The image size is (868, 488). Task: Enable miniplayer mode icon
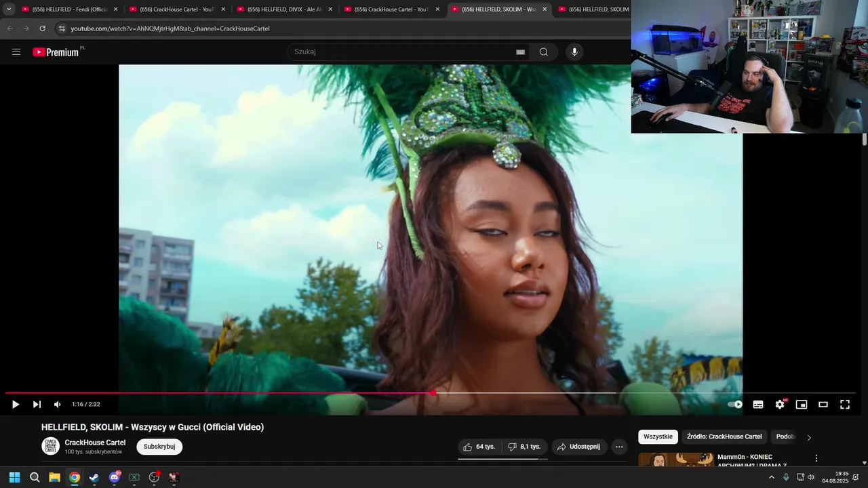(802, 405)
